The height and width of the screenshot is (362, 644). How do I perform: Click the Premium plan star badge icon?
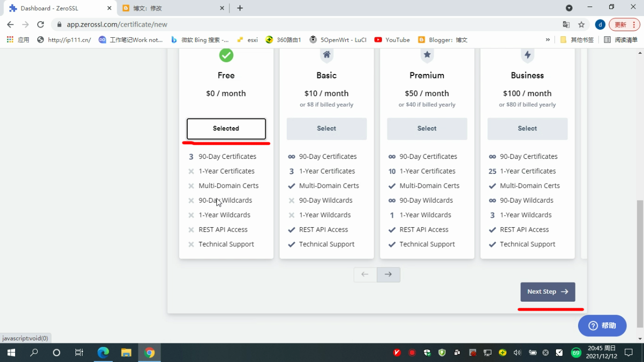[x=427, y=55]
